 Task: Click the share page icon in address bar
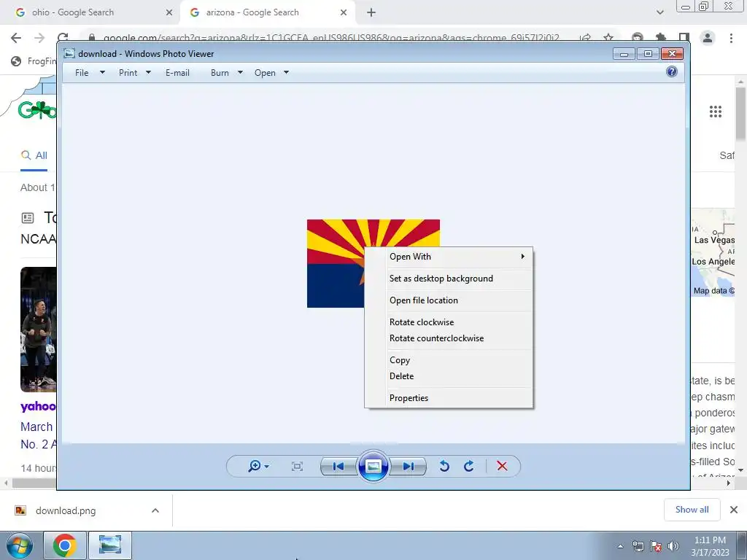586,38
